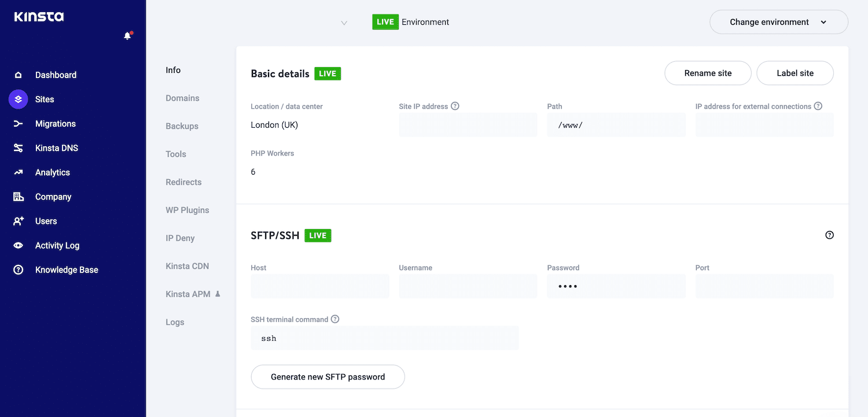Switch to the Domains section

182,98
